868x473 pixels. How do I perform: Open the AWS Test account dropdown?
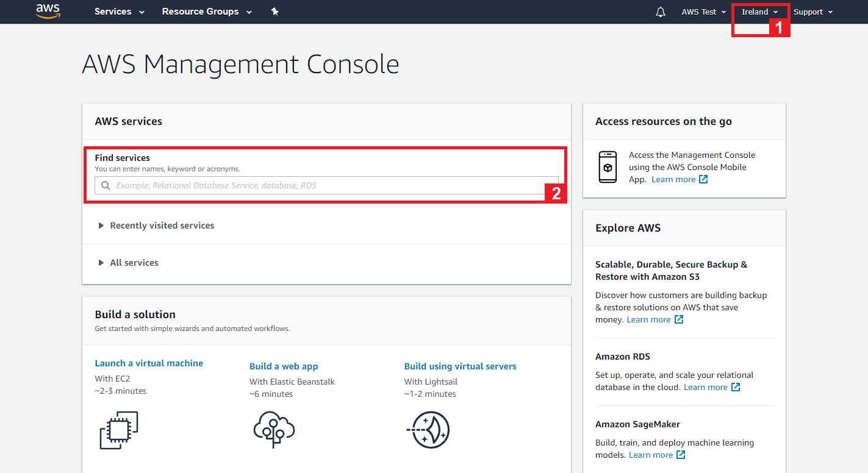click(704, 12)
